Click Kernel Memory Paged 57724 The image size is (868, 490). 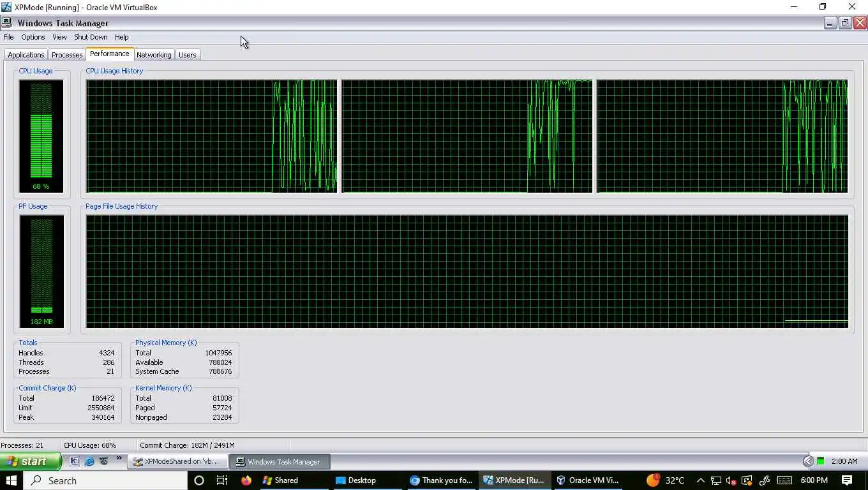tap(222, 408)
